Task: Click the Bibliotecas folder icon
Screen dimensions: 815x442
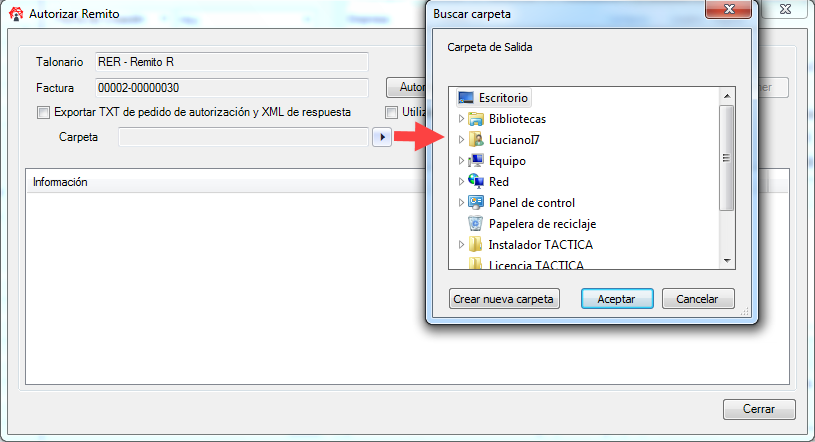Action: 476,119
